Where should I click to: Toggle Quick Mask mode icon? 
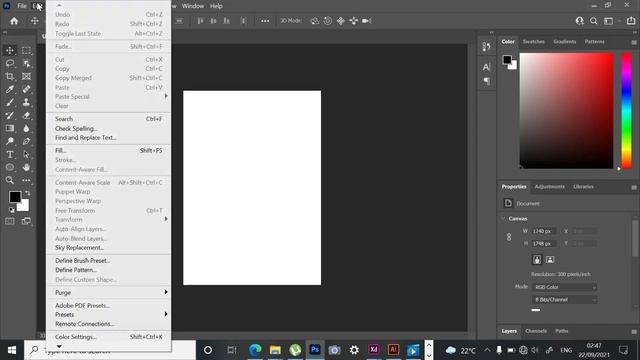tap(10, 221)
